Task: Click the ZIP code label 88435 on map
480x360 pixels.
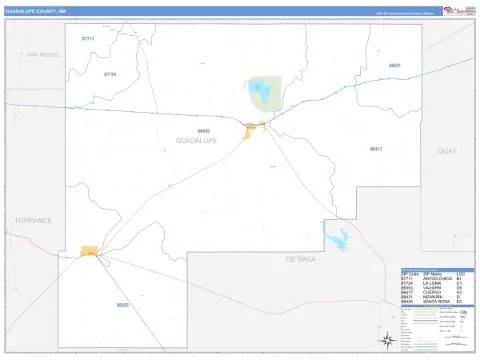Action: click(x=204, y=131)
